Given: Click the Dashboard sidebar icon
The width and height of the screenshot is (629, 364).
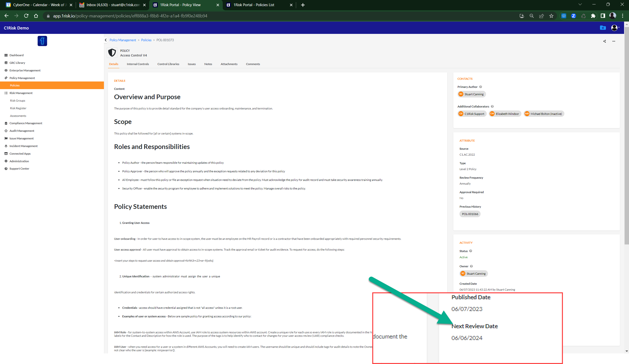Looking at the screenshot, I should tap(6, 55).
